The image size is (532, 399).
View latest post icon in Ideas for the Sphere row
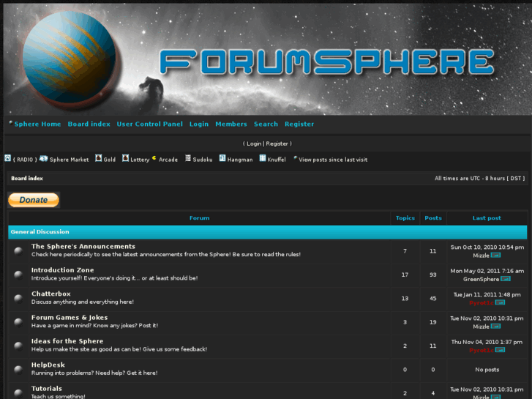pyautogui.click(x=500, y=350)
